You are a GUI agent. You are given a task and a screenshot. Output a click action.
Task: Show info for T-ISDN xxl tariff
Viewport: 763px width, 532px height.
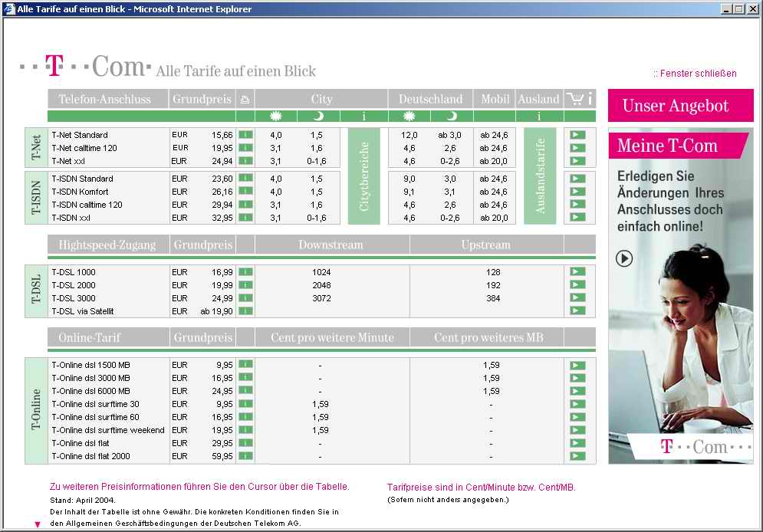pyautogui.click(x=245, y=218)
